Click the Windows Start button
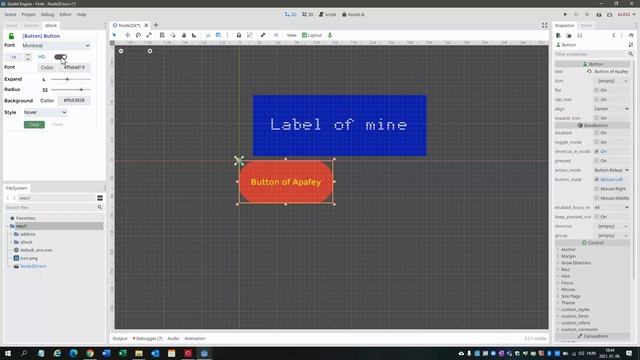 pyautogui.click(x=8, y=353)
